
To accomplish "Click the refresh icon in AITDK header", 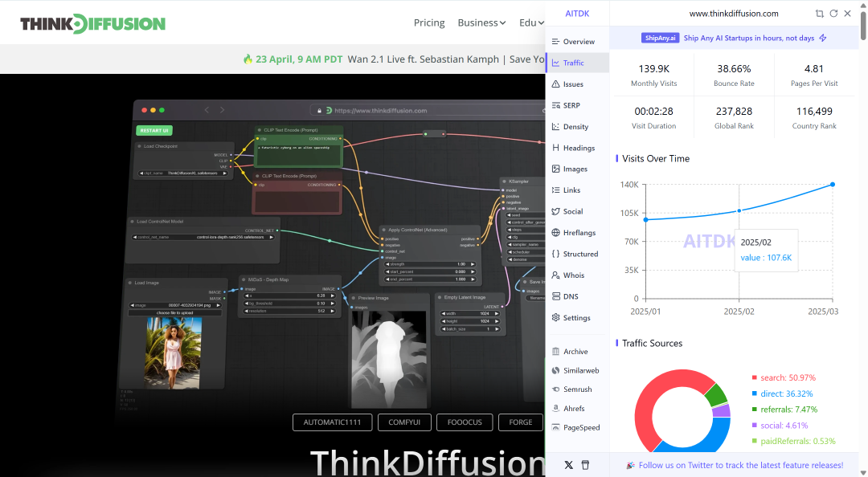I will [833, 14].
